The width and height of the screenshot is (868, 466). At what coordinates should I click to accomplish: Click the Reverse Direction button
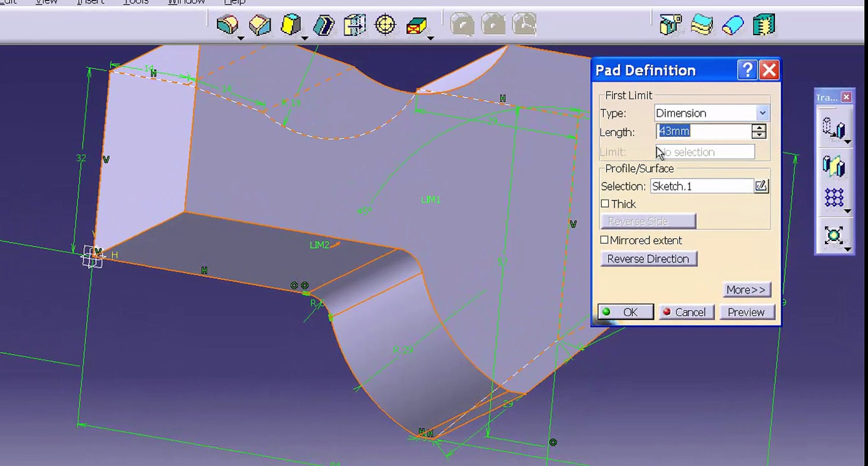pyautogui.click(x=648, y=259)
